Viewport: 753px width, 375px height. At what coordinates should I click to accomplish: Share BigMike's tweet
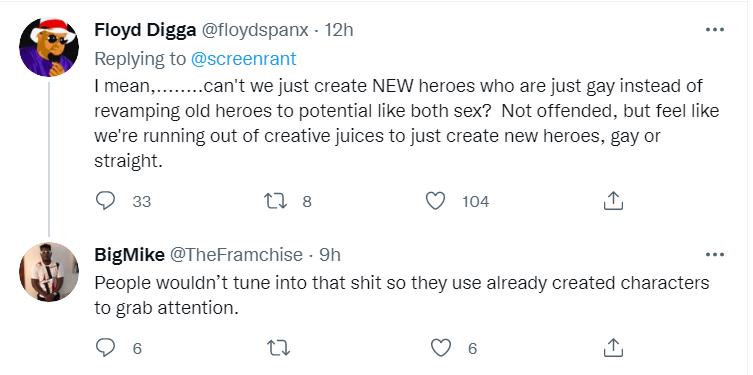613,348
